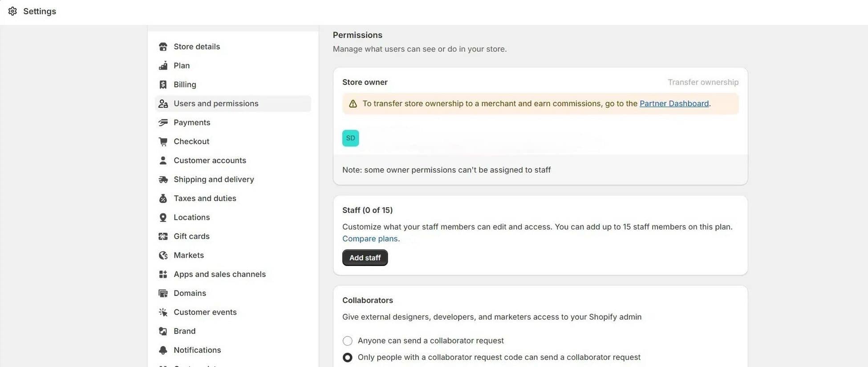
Task: Click the Shipping and delivery truck icon
Action: (163, 179)
